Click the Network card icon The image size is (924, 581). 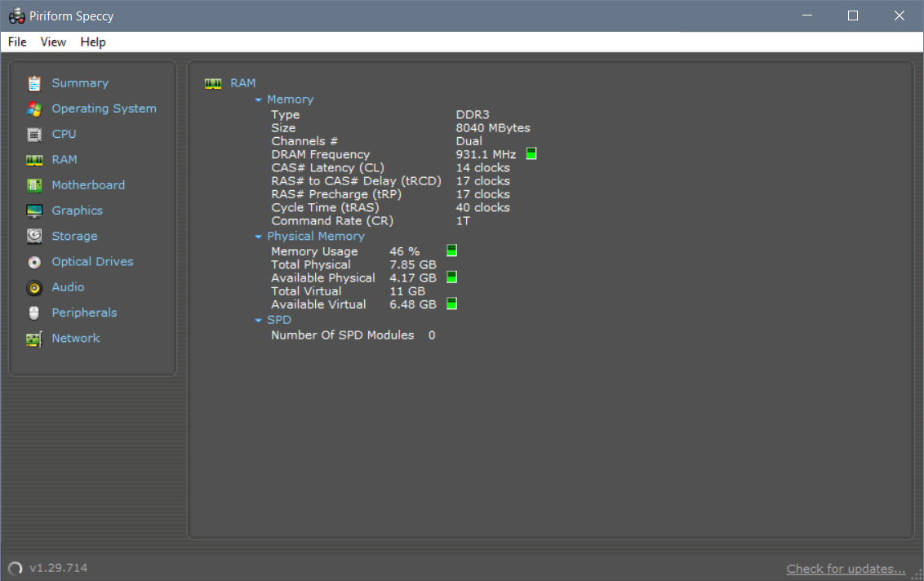coord(34,339)
